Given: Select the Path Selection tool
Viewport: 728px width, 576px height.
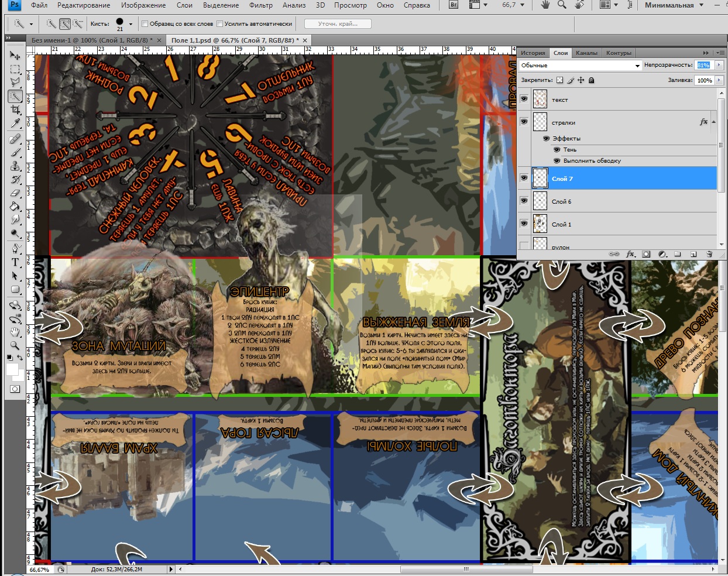Looking at the screenshot, I should pyautogui.click(x=15, y=276).
